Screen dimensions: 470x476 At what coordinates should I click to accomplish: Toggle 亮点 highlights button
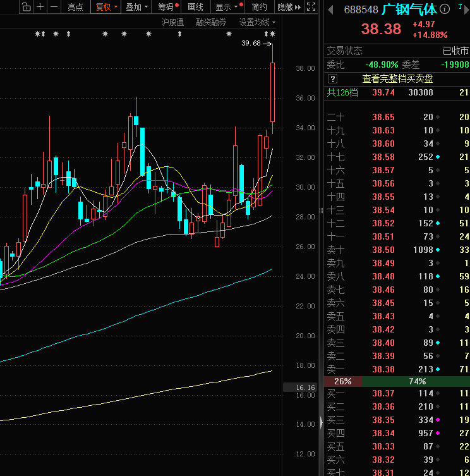(x=75, y=7)
